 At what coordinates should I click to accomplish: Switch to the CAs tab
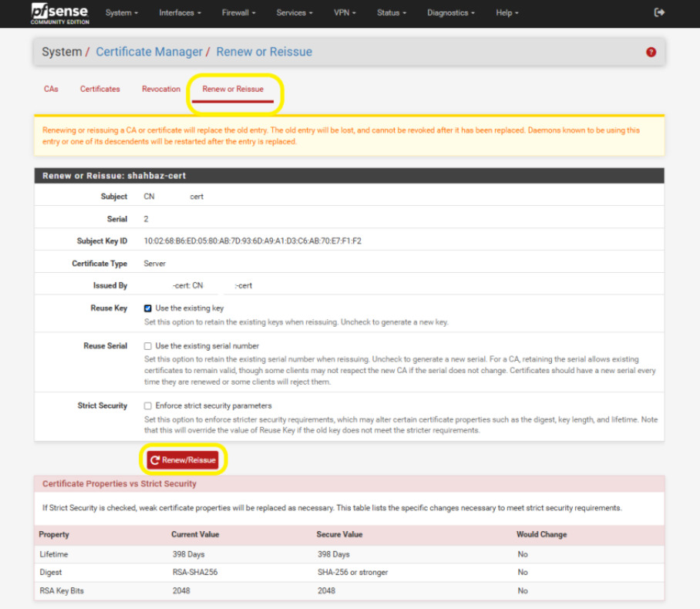pos(51,89)
